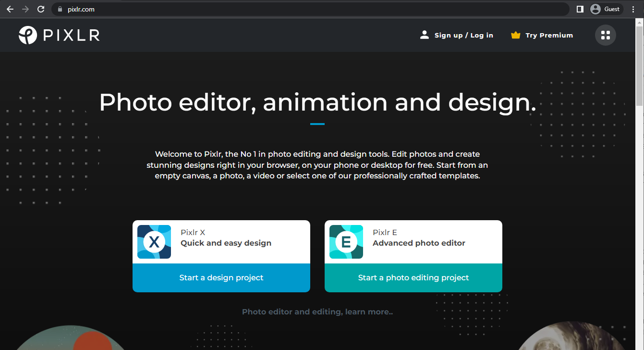View site info via the padlock icon
The image size is (644, 350).
coord(60,9)
